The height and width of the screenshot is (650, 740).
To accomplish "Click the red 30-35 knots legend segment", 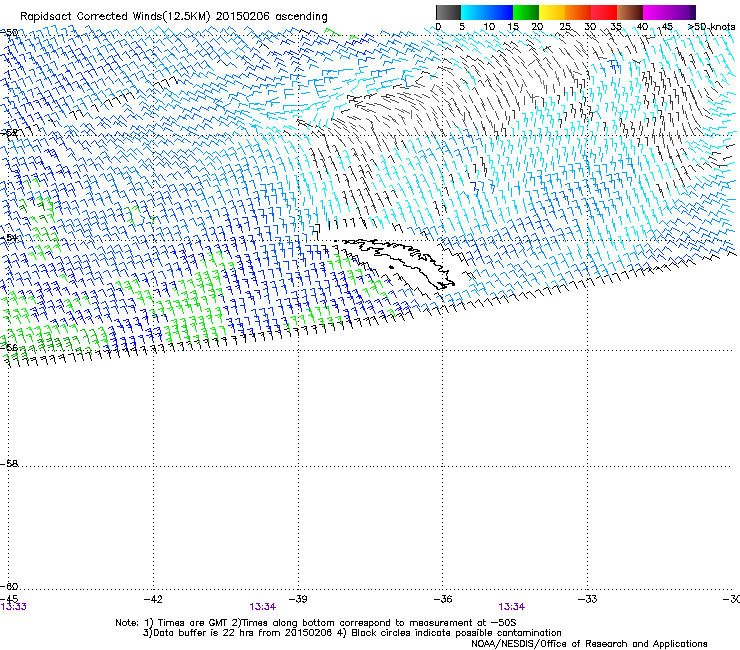I will [x=604, y=12].
